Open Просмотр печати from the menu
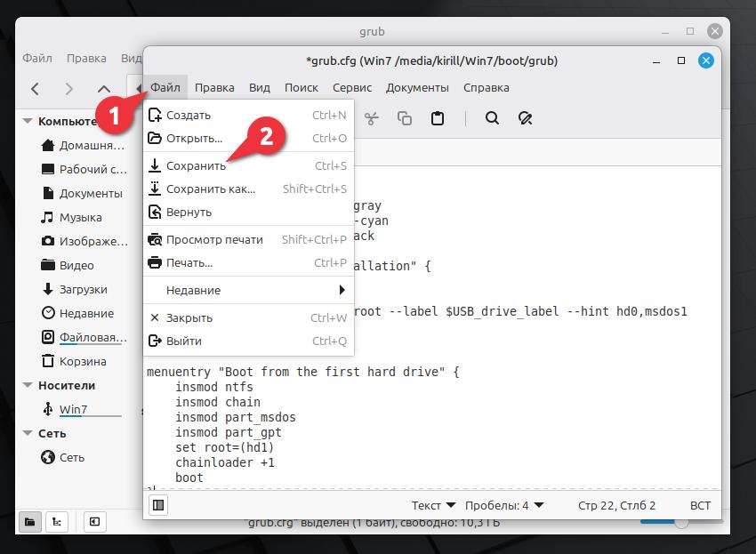756x554 pixels. click(x=248, y=239)
